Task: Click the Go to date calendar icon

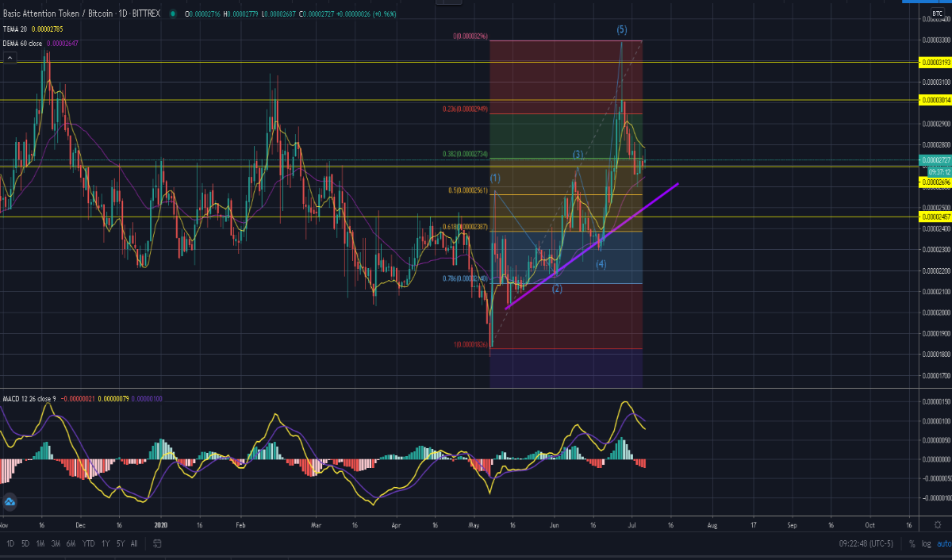Action: coord(157,543)
